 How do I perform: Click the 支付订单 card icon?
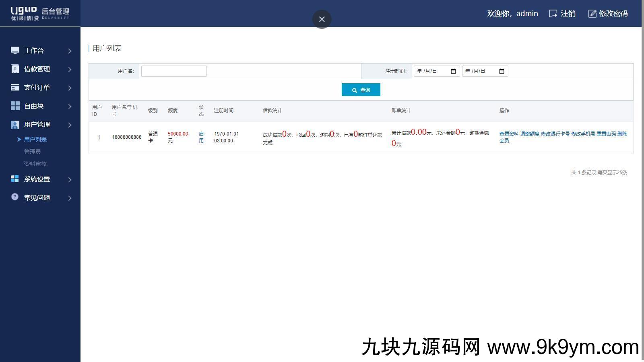[15, 87]
